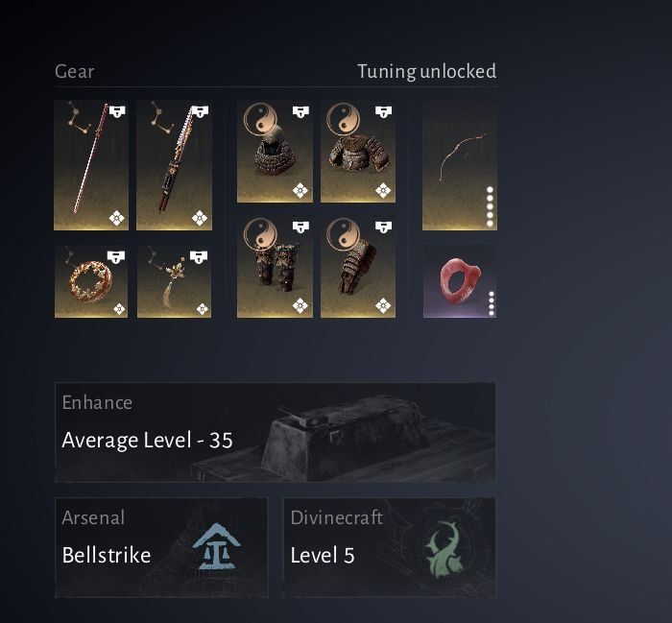The width and height of the screenshot is (672, 623).
Task: Click the five-dot indicator on bow slot
Action: tap(490, 206)
